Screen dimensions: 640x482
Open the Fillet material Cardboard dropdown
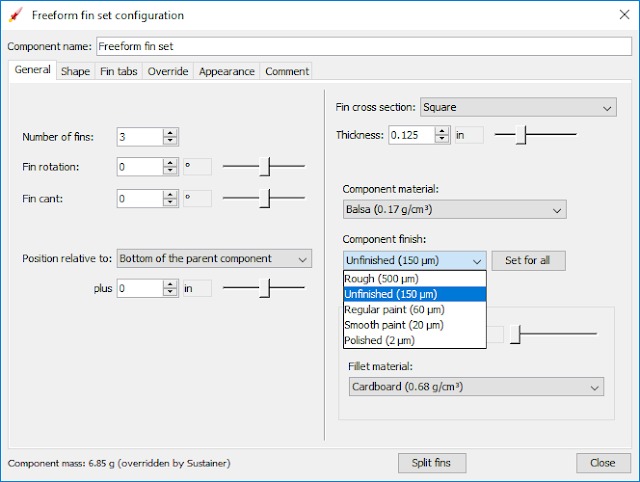tap(476, 387)
